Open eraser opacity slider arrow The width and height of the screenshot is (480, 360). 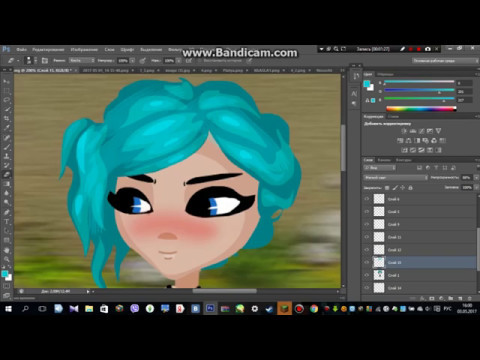tap(132, 61)
